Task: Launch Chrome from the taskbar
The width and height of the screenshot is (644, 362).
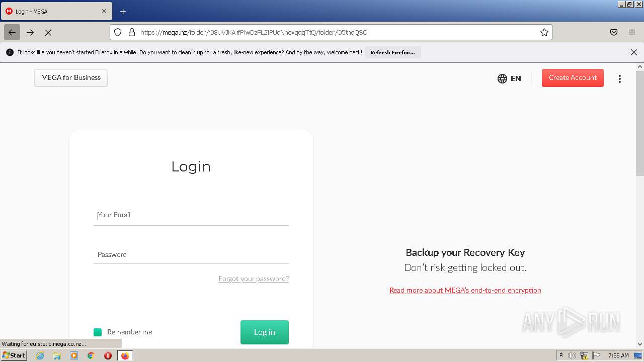Action: click(91, 355)
